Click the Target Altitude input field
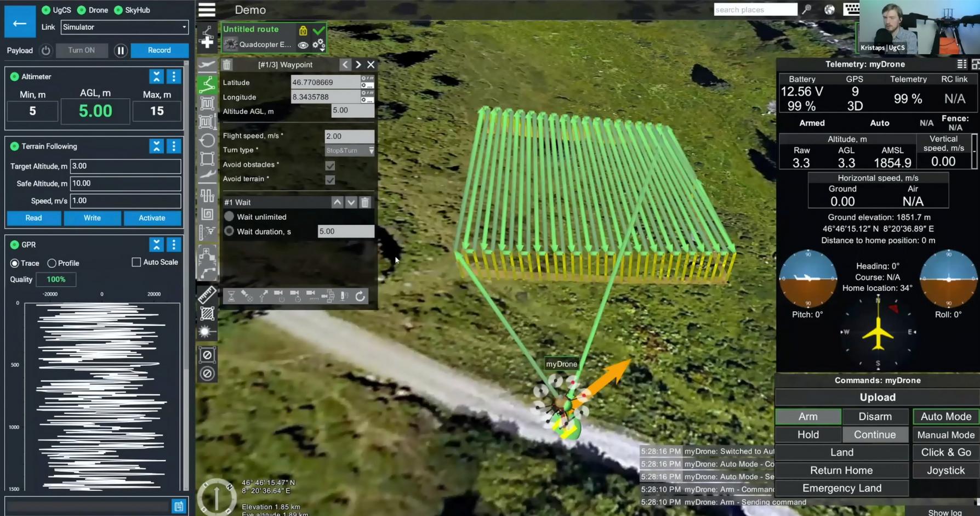The width and height of the screenshot is (980, 516). [126, 166]
